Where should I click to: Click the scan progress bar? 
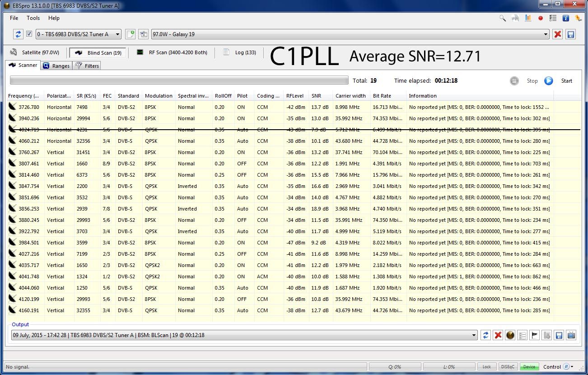179,80
